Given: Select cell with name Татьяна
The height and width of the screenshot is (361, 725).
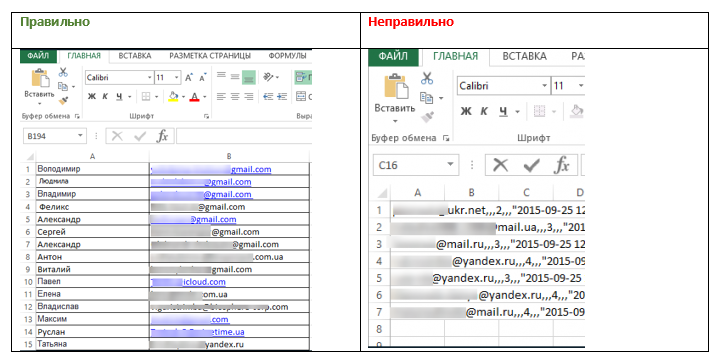Looking at the screenshot, I should coord(92,344).
